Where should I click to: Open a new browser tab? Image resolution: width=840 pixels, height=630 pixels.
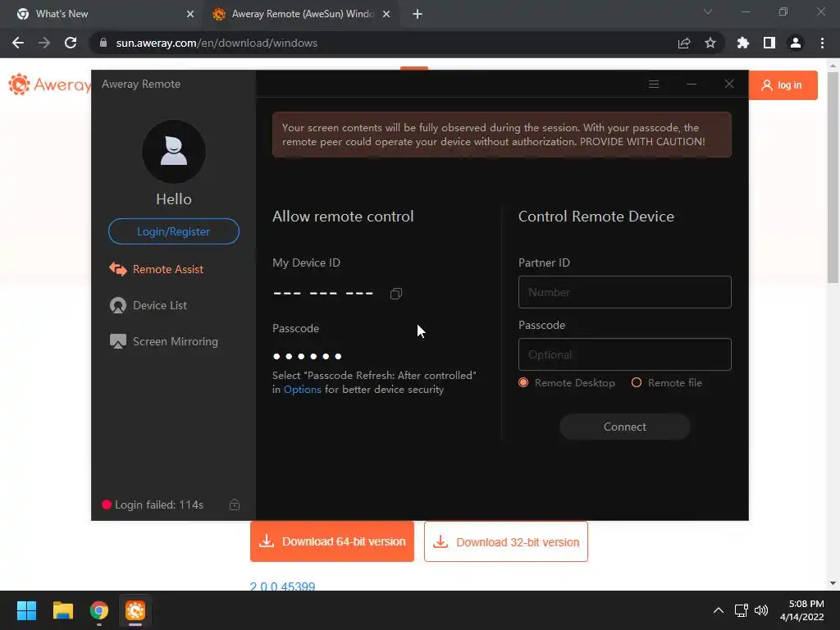click(418, 14)
